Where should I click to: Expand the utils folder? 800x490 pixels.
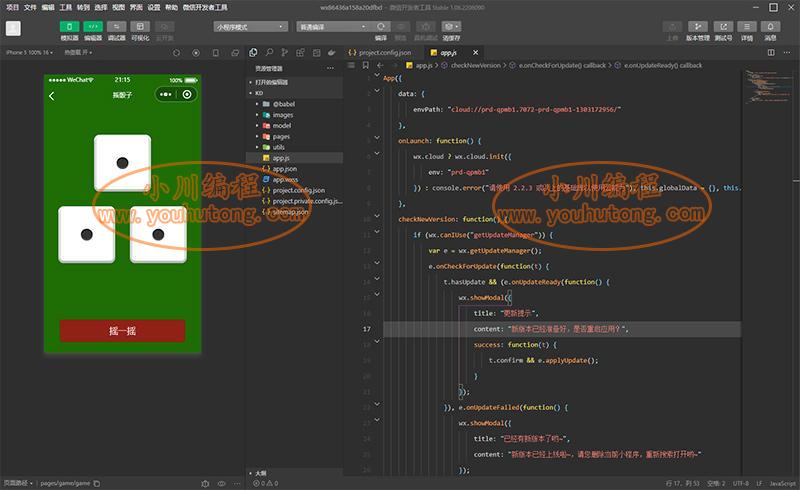(x=294, y=147)
